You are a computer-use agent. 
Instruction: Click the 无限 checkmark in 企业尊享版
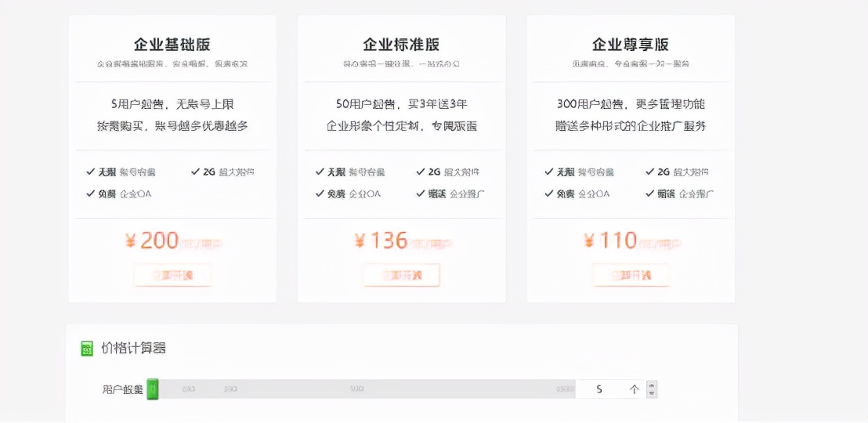point(548,172)
